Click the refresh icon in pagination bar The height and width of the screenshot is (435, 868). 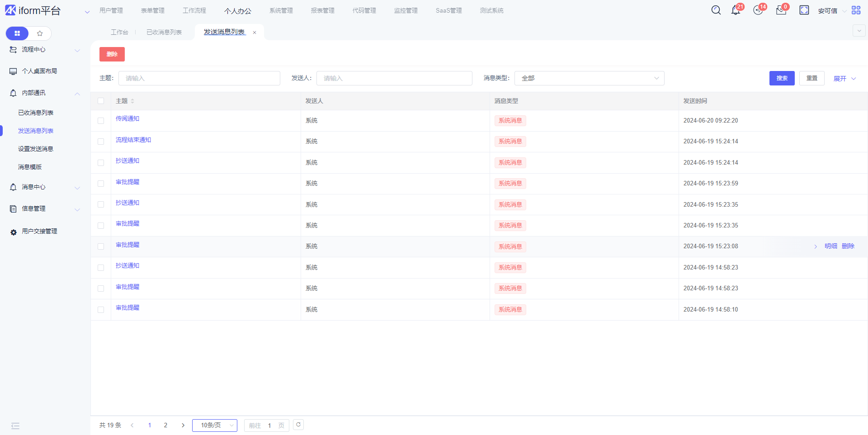click(x=298, y=425)
